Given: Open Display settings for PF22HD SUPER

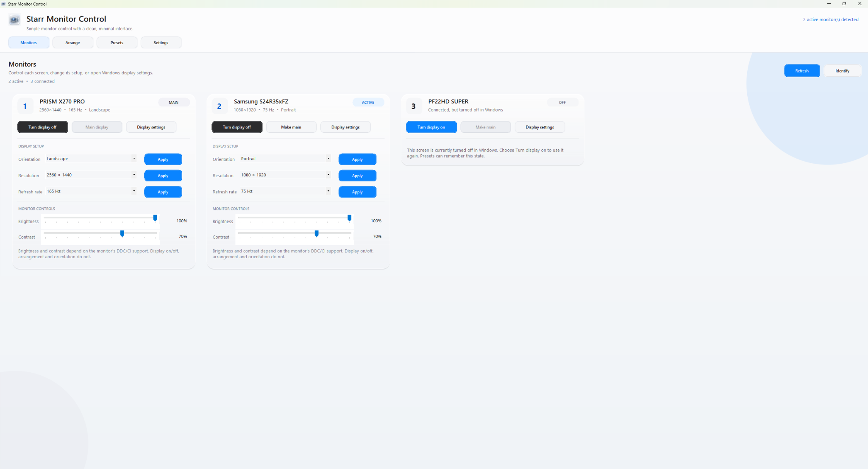Looking at the screenshot, I should click(540, 127).
